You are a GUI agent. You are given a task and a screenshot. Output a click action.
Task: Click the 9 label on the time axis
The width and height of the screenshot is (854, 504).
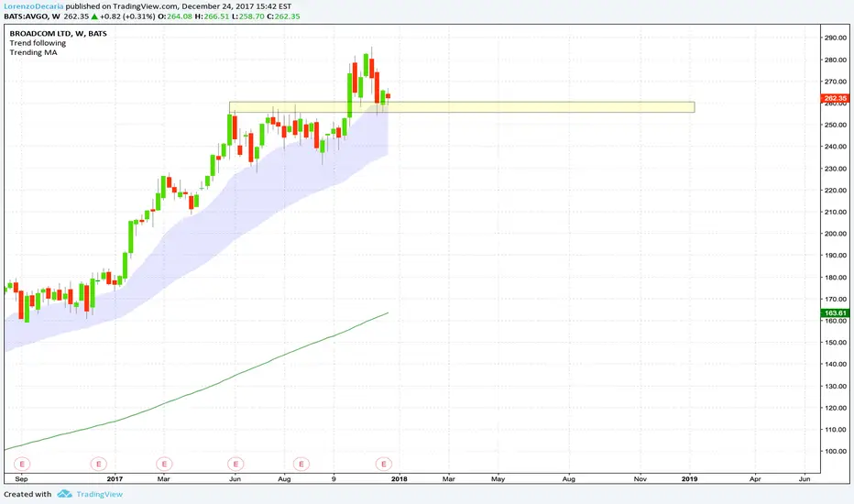334,479
